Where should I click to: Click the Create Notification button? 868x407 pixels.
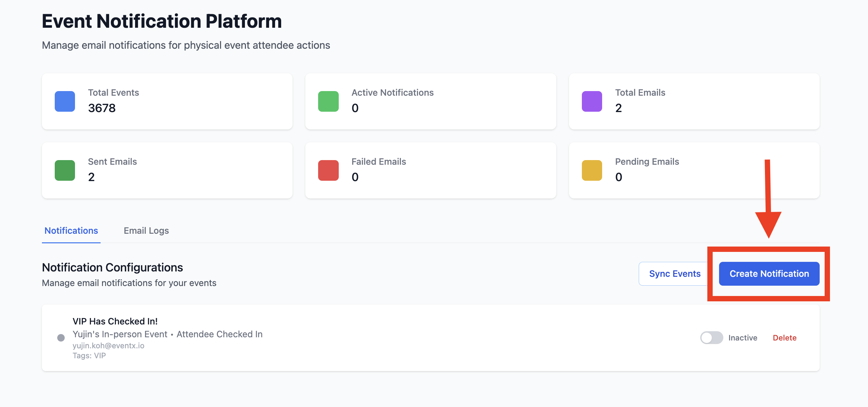click(769, 274)
